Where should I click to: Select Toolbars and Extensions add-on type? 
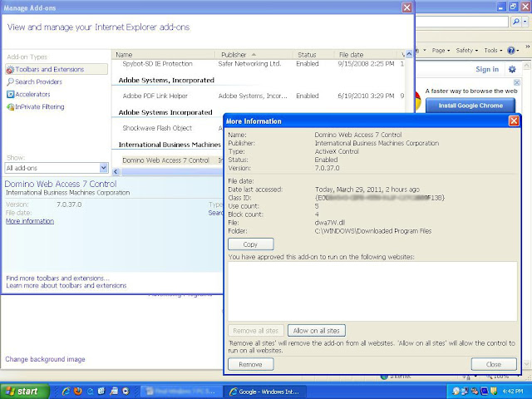click(57, 69)
